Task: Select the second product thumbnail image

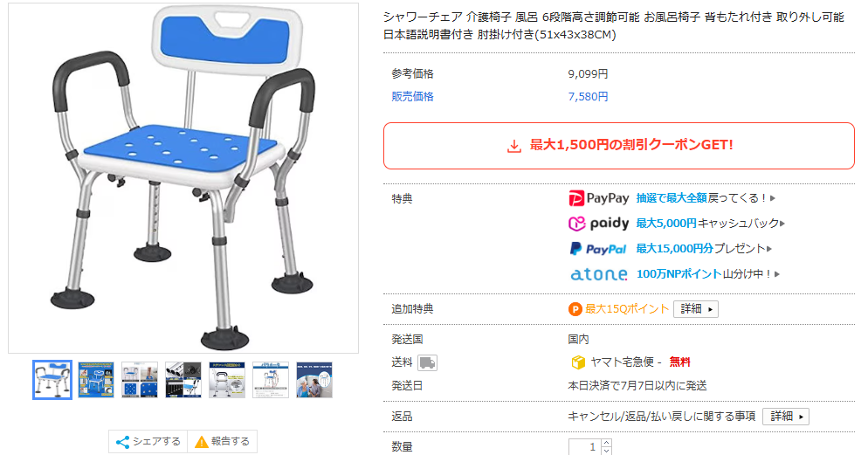Action: point(96,380)
